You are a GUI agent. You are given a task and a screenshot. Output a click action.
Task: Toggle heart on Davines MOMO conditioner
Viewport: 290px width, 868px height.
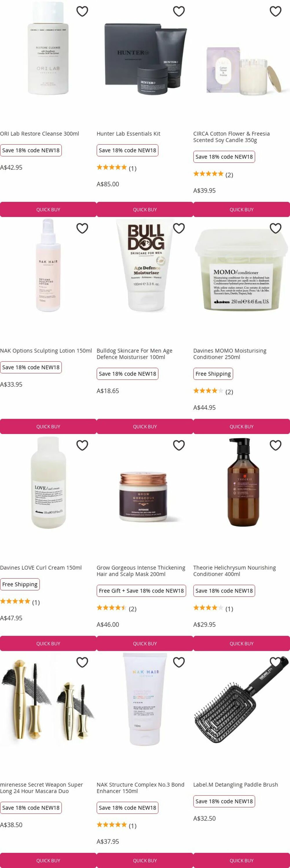coord(276,229)
